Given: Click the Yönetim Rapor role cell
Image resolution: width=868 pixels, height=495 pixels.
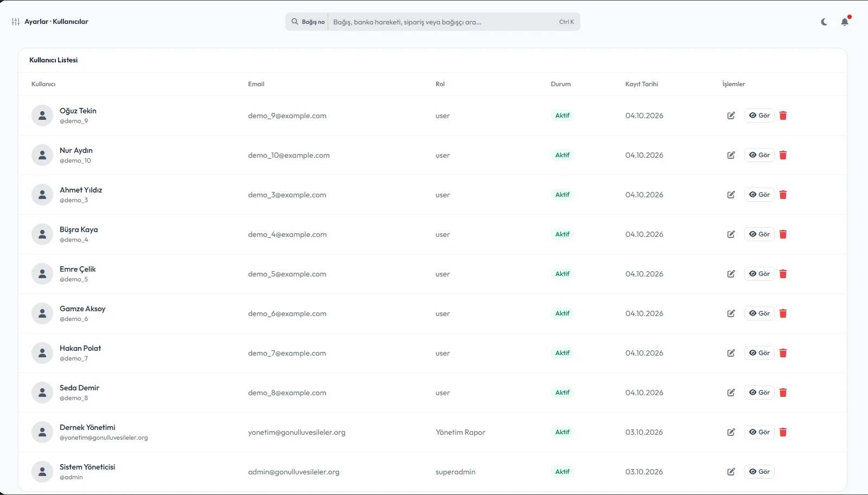Looking at the screenshot, I should (x=460, y=432).
